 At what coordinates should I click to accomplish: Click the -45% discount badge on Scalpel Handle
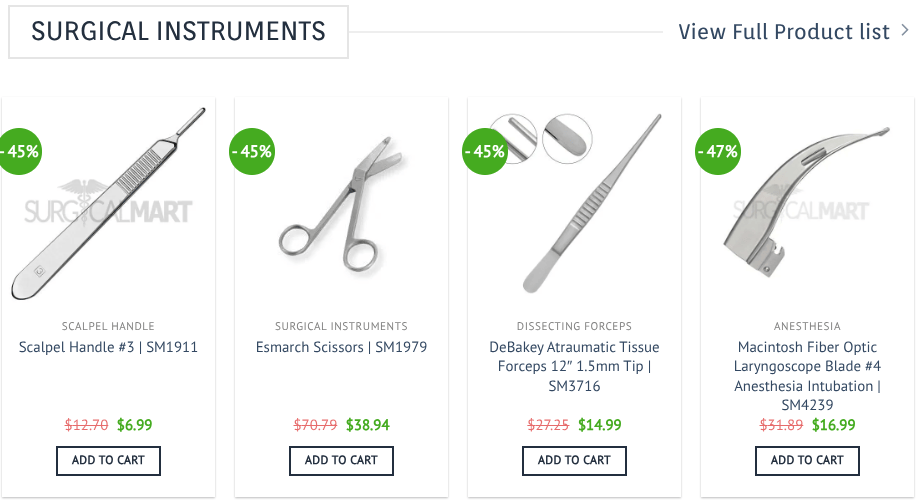point(17,152)
